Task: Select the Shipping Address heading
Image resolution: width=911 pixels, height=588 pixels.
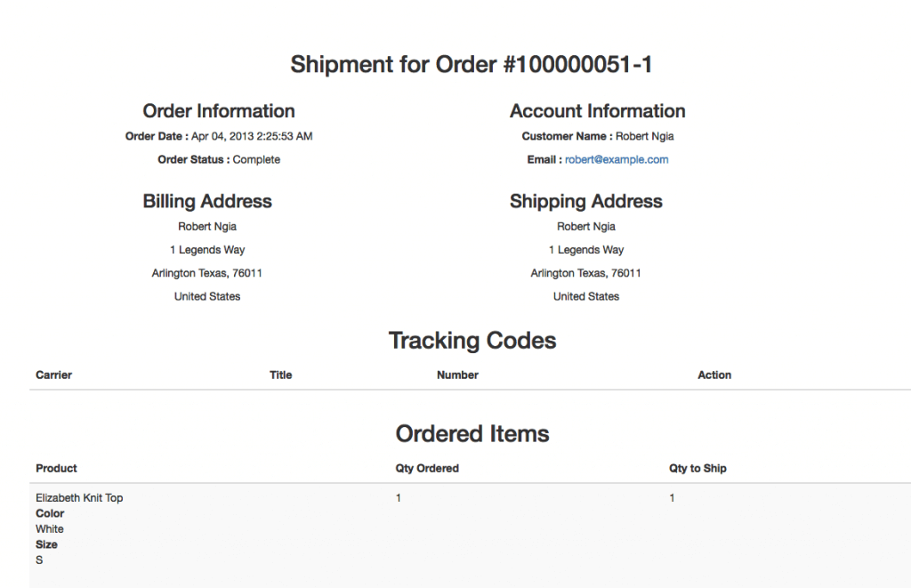Action: (x=585, y=201)
